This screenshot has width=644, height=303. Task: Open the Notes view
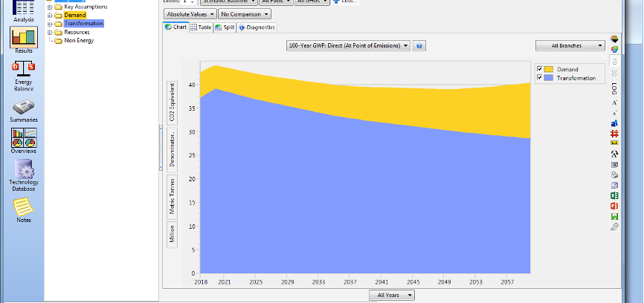[x=23, y=210]
